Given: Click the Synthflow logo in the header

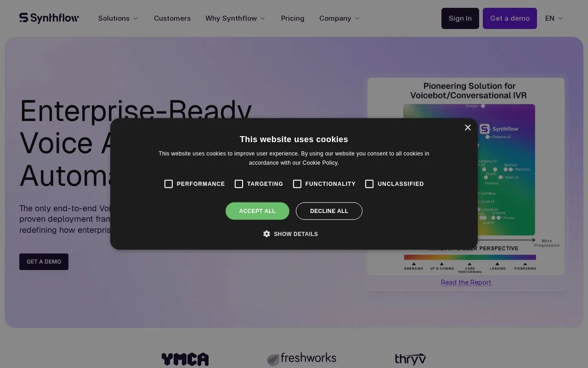Looking at the screenshot, I should (x=49, y=18).
